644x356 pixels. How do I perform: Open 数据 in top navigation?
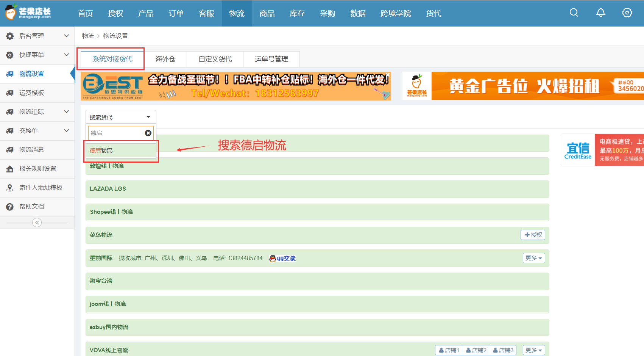358,13
